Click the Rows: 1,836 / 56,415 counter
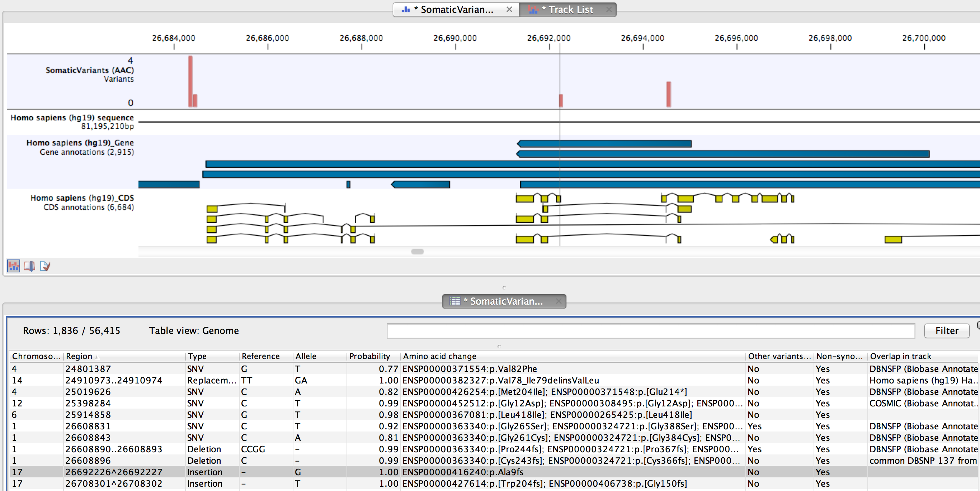Viewport: 980px width, 491px height. coord(71,331)
